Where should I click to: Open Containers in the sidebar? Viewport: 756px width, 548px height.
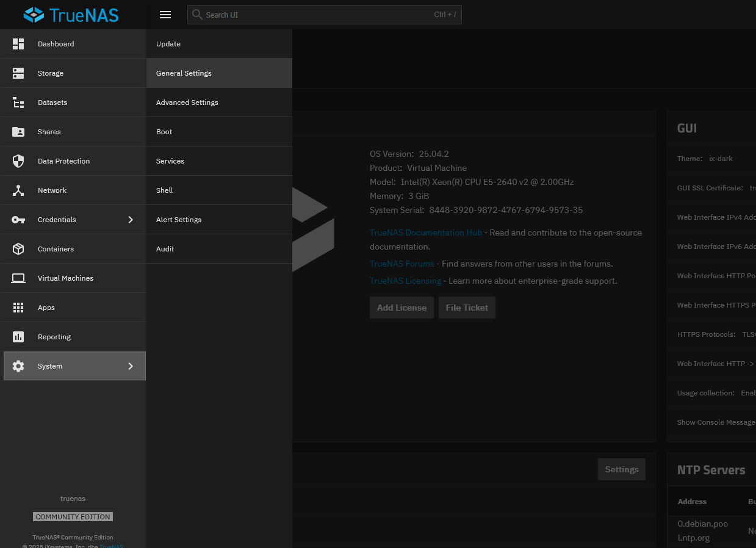pos(73,249)
